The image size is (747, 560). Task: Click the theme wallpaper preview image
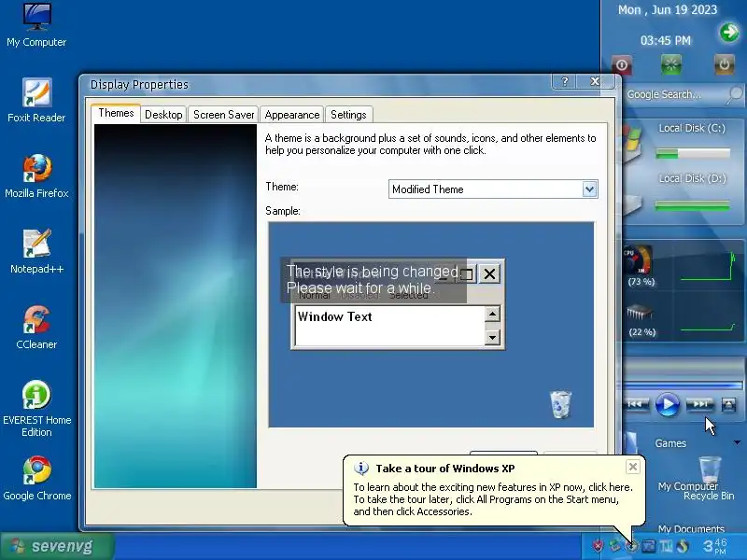(x=176, y=306)
